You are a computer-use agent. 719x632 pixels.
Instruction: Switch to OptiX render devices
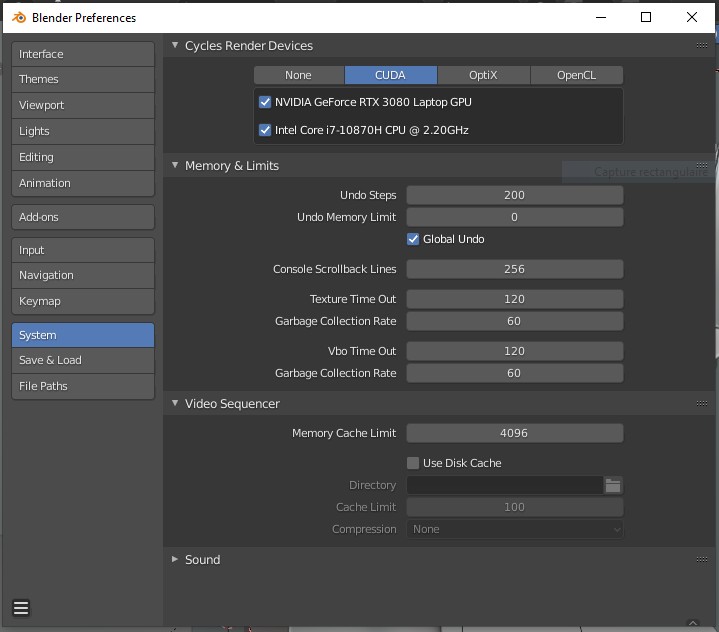point(483,75)
